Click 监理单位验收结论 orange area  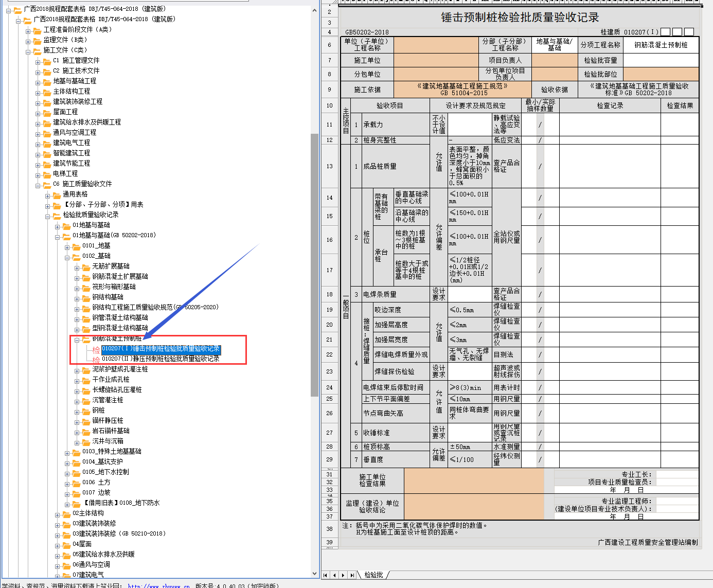(x=474, y=507)
